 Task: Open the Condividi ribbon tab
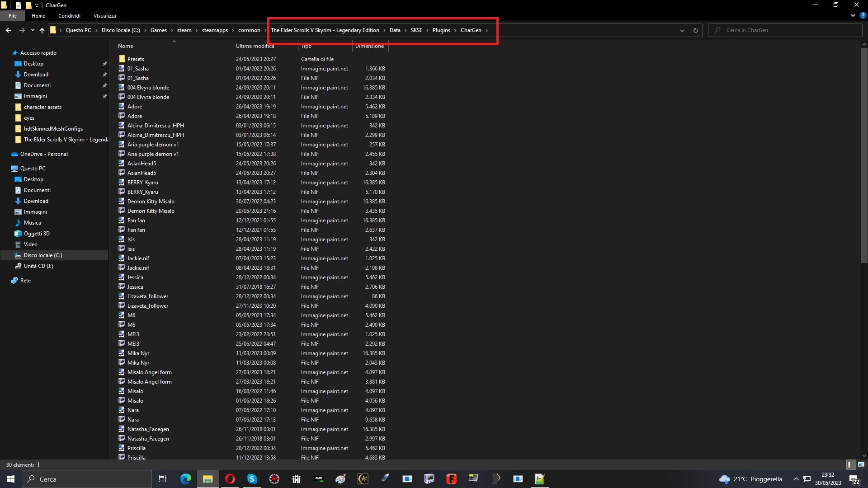point(69,16)
